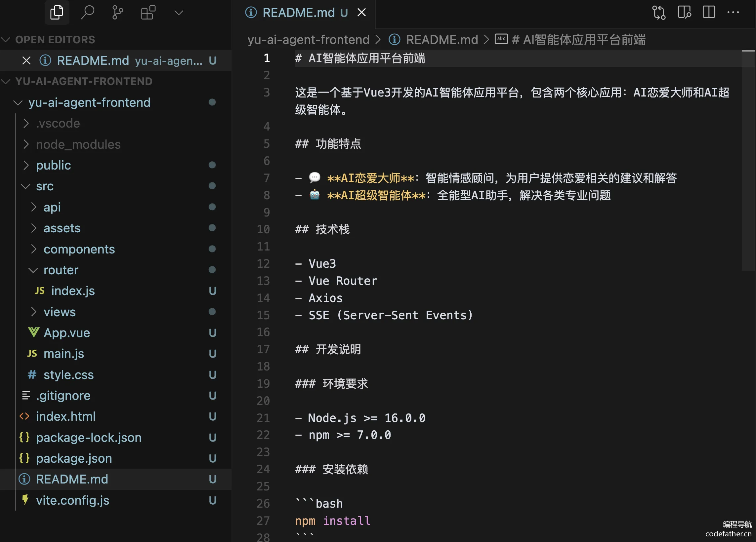The width and height of the screenshot is (756, 542).
Task: Click the CSS hash icon beside style.css
Action: [32, 375]
